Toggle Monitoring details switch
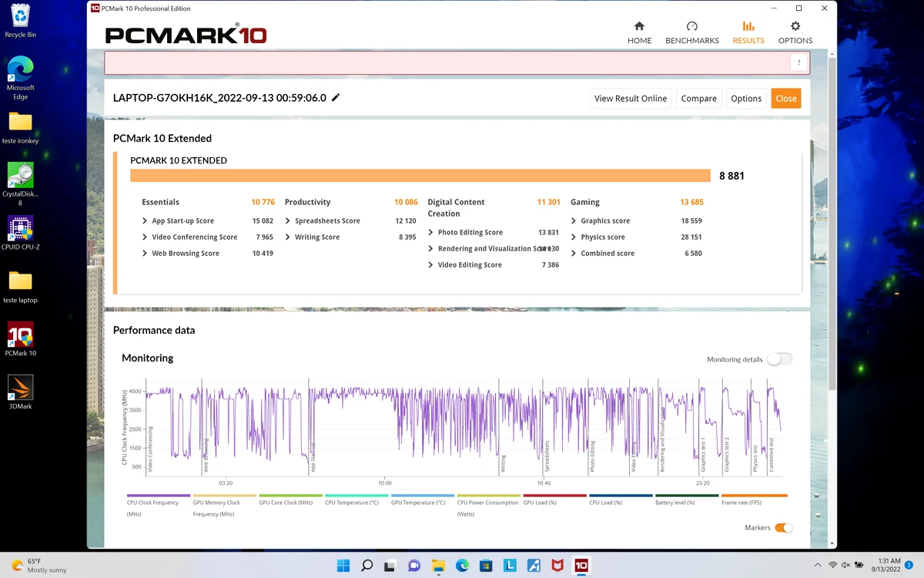 click(779, 359)
